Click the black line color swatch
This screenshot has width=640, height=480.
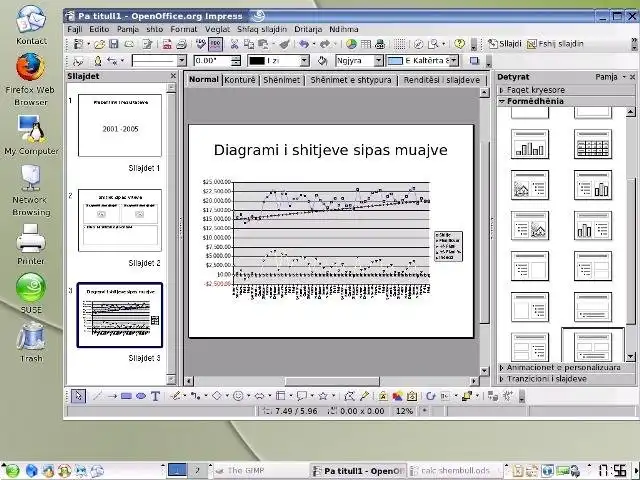[x=257, y=61]
